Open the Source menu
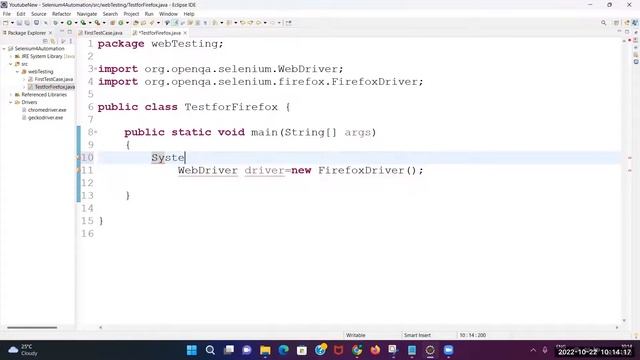The width and height of the screenshot is (640, 360). (x=39, y=14)
